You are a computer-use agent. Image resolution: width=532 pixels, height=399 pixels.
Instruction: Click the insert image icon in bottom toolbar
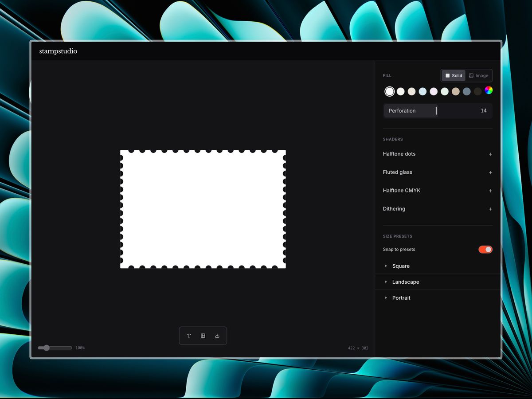(203, 336)
